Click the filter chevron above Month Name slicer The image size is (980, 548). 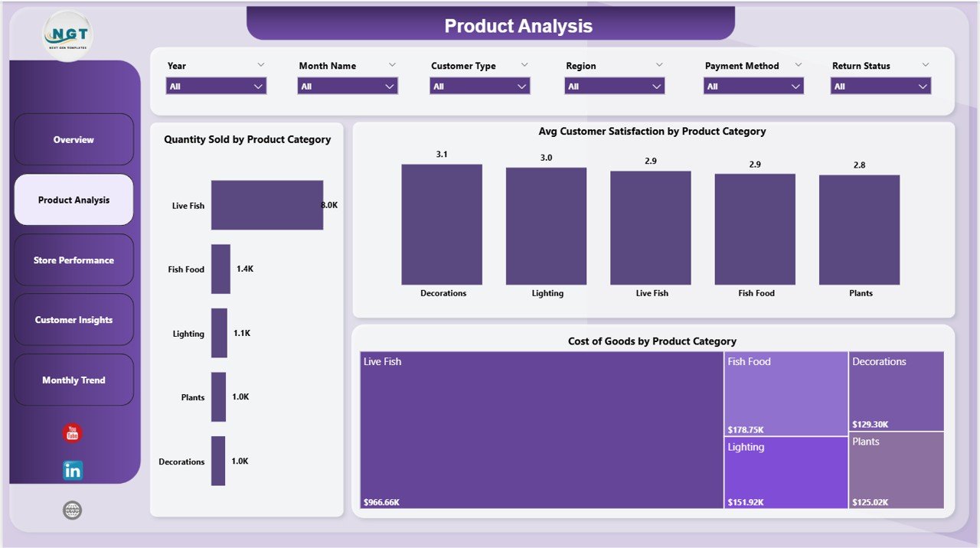[391, 65]
